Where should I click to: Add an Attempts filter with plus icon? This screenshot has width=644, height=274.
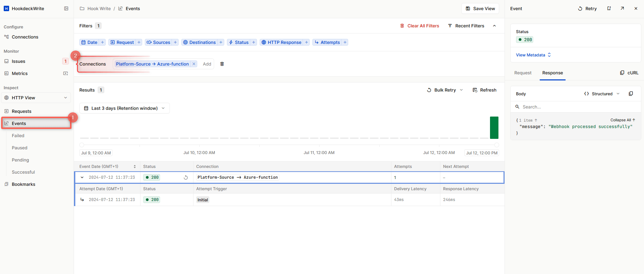click(x=345, y=42)
